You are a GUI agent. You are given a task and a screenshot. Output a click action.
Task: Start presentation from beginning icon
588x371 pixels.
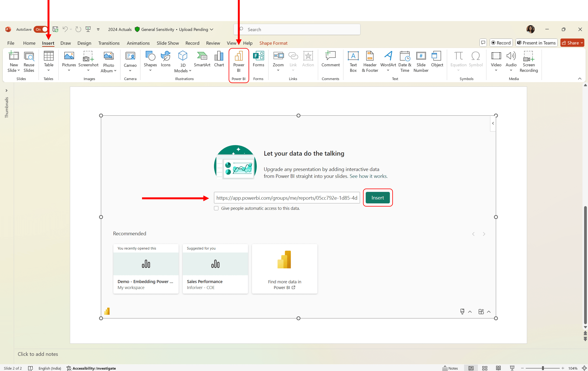click(x=88, y=29)
